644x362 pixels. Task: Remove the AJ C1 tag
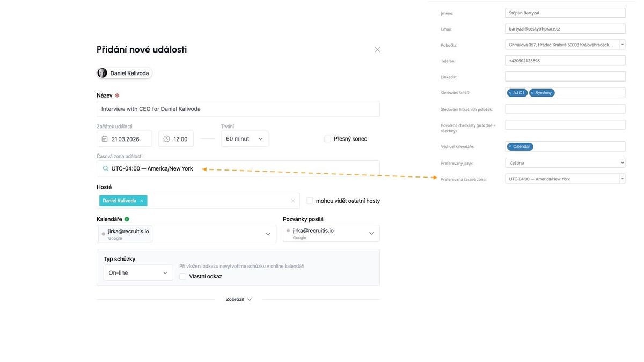pyautogui.click(x=510, y=93)
